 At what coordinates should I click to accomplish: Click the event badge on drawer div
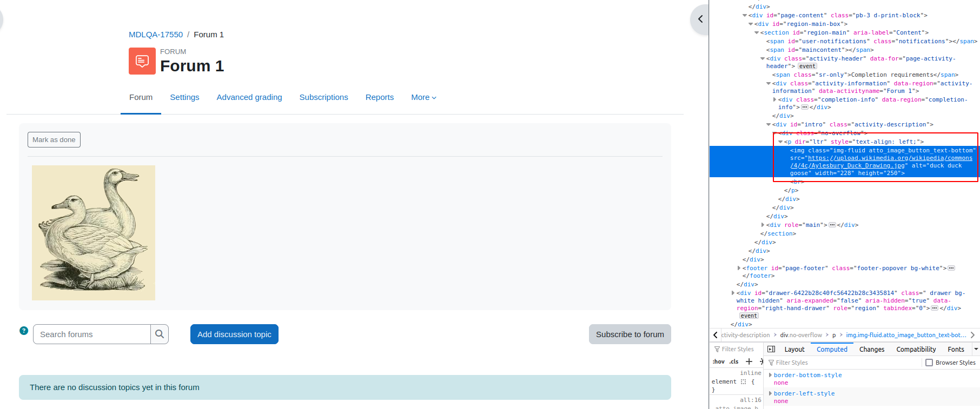click(x=749, y=316)
